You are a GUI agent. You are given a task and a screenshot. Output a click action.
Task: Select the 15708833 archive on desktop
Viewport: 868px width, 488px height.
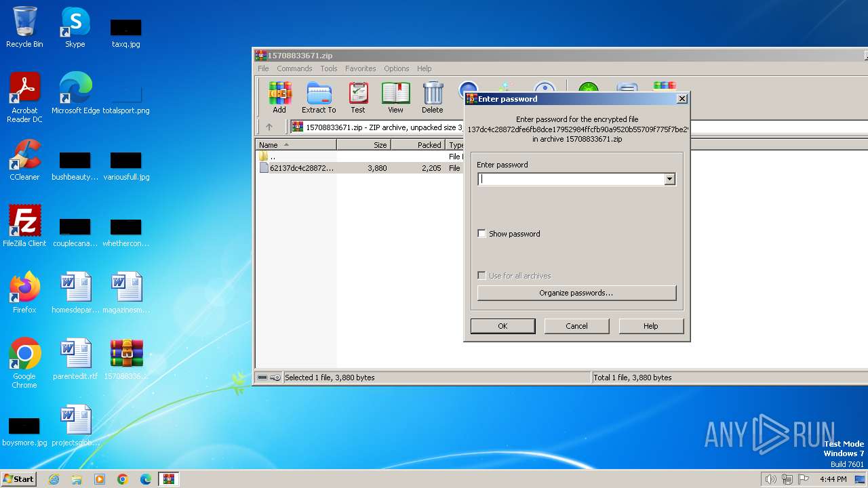tap(126, 359)
